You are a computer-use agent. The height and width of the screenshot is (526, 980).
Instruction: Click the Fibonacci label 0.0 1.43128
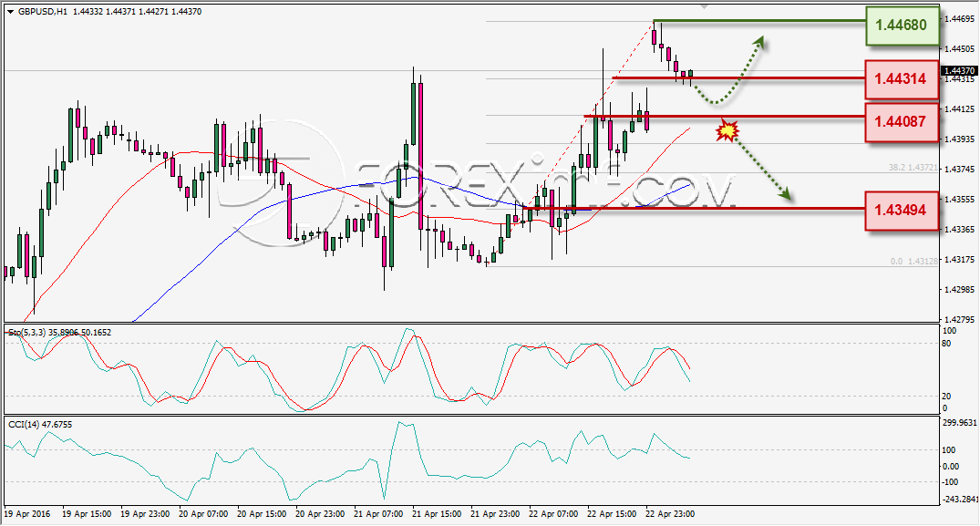(x=914, y=261)
